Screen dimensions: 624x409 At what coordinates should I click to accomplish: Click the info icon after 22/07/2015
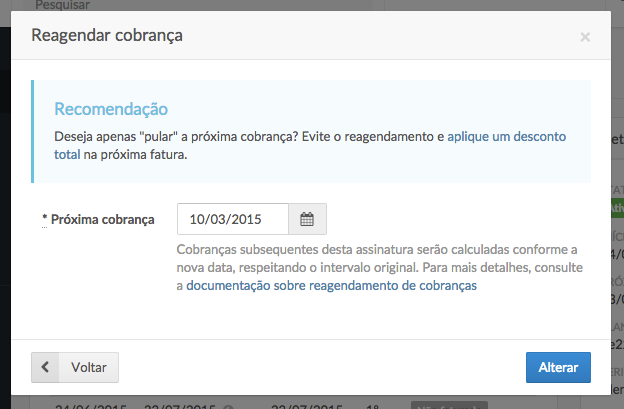pos(229,405)
